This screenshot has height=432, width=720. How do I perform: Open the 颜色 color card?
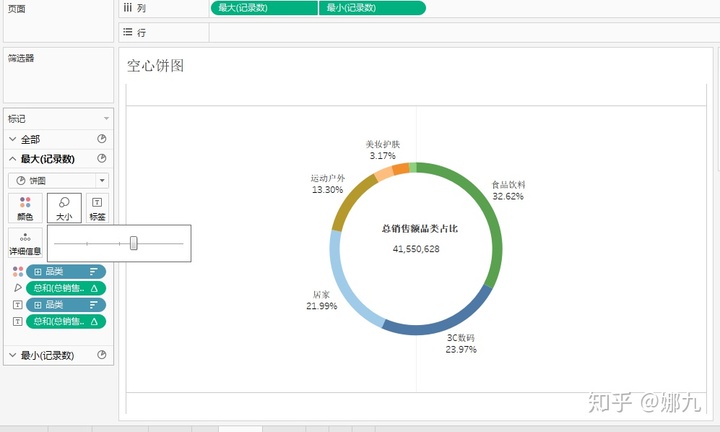click(x=25, y=208)
